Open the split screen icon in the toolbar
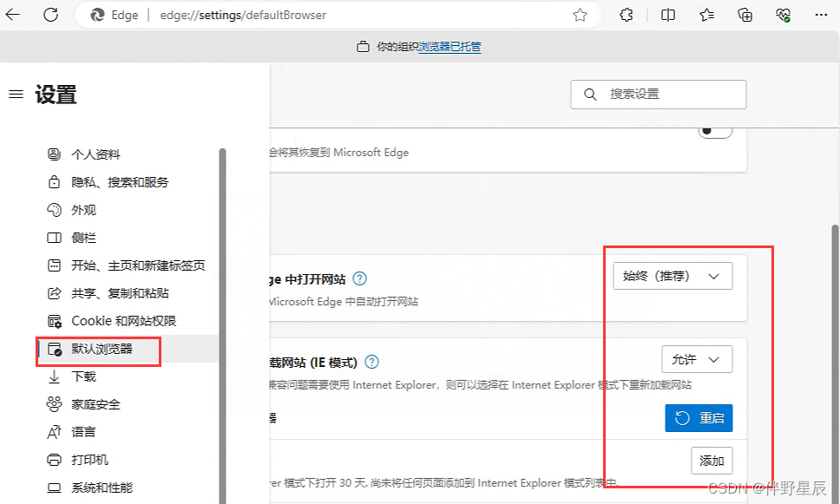Viewport: 840px width, 504px height. (668, 15)
